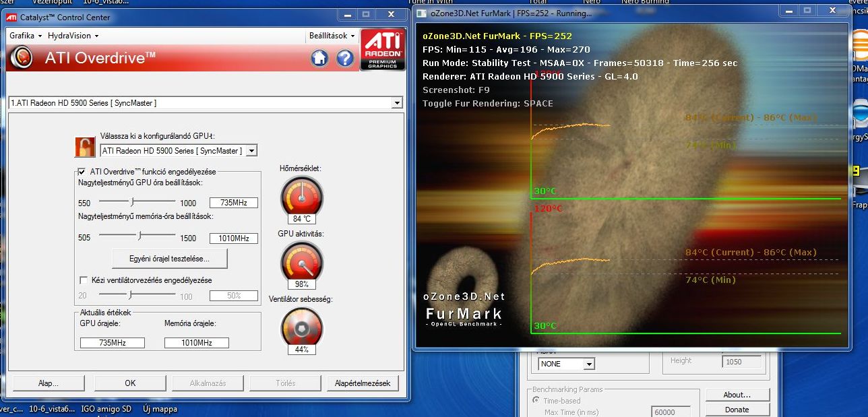
Task: Click the Hőmérséklet temperature gauge
Action: coord(301,196)
